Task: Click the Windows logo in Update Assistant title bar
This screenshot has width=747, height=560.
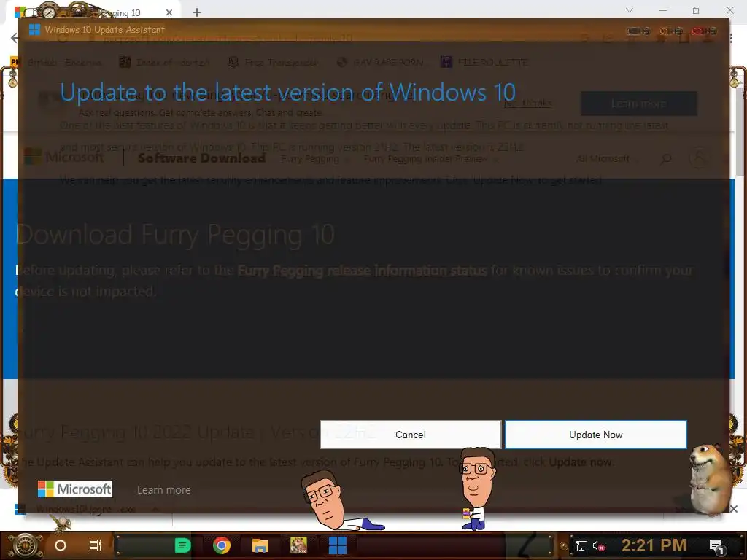Action: 34,29
